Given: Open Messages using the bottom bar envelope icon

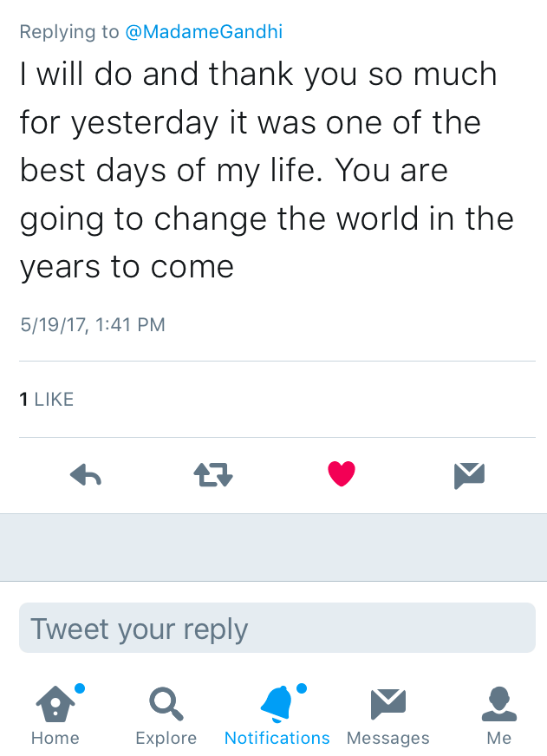Looking at the screenshot, I should point(387,704).
